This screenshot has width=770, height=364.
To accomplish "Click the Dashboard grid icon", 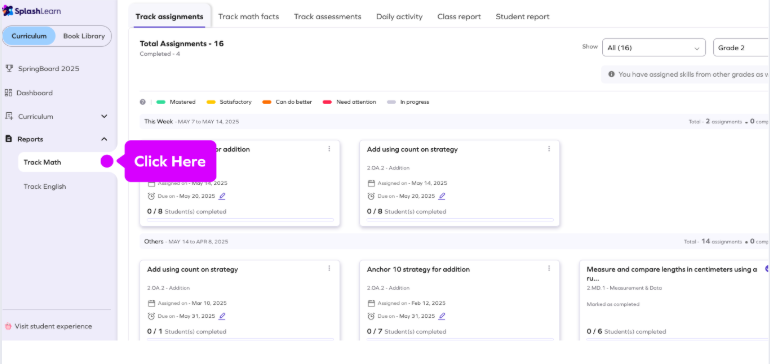I will tap(8, 92).
